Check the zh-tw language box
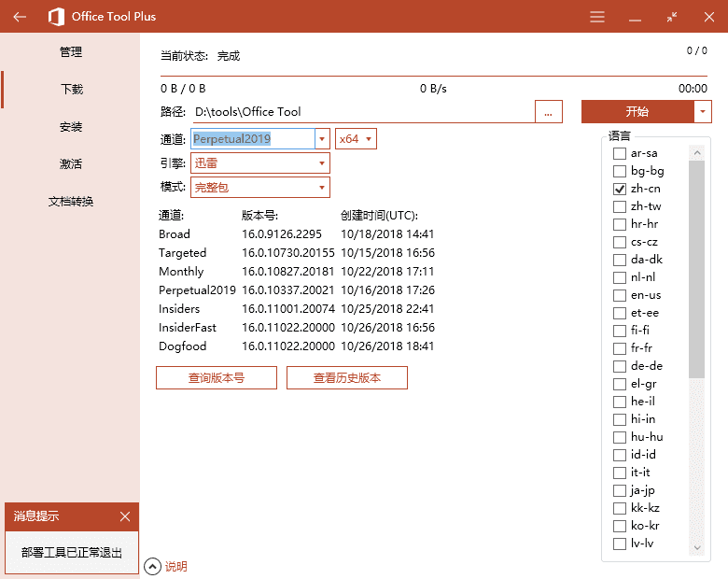Screen dimensions: 728x579 coord(620,206)
